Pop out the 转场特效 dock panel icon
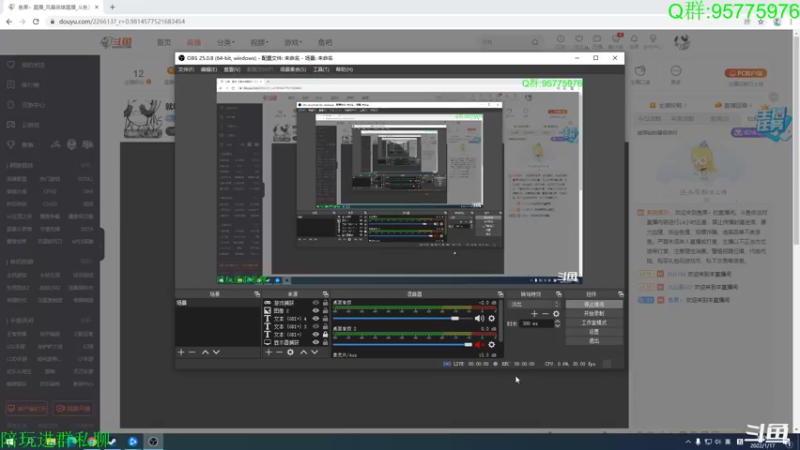 [559, 294]
